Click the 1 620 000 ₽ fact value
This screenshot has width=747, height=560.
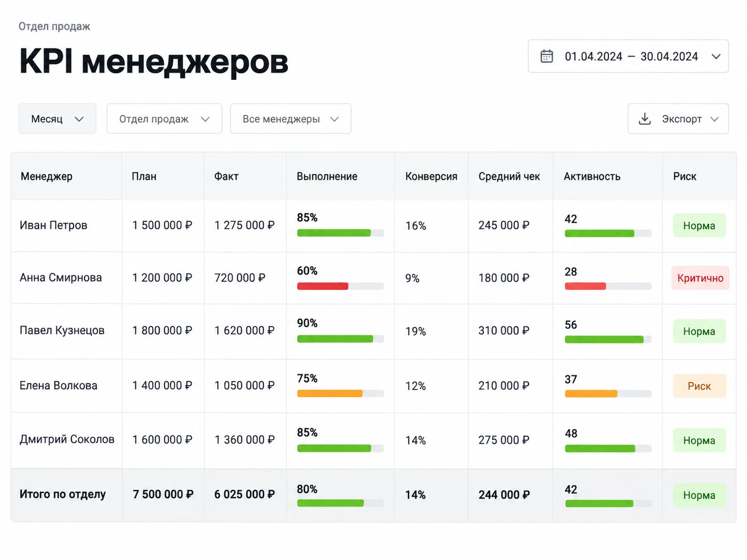click(245, 331)
